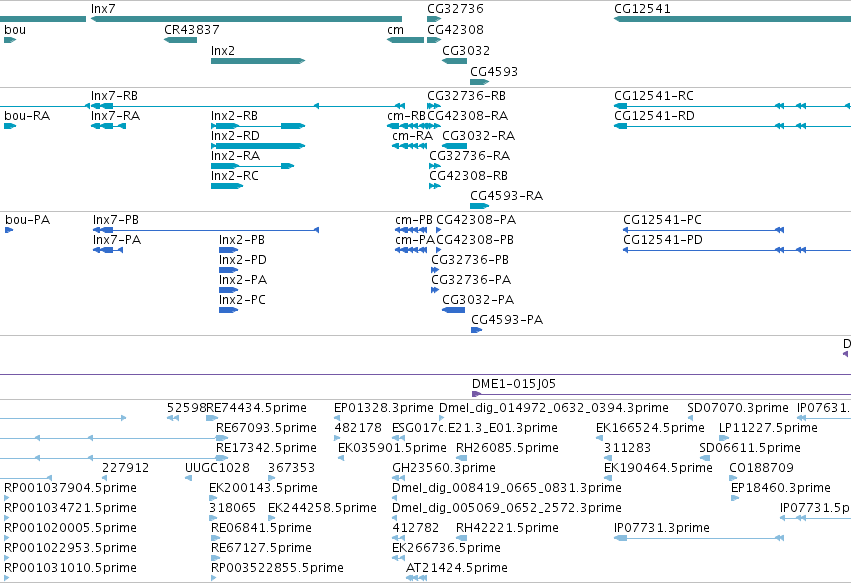Select feature UUGC1028
The image size is (851, 583).
188,478
